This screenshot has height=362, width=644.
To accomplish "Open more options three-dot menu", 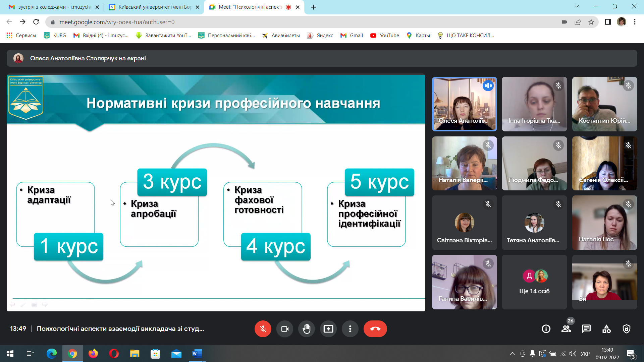I will pos(350,329).
